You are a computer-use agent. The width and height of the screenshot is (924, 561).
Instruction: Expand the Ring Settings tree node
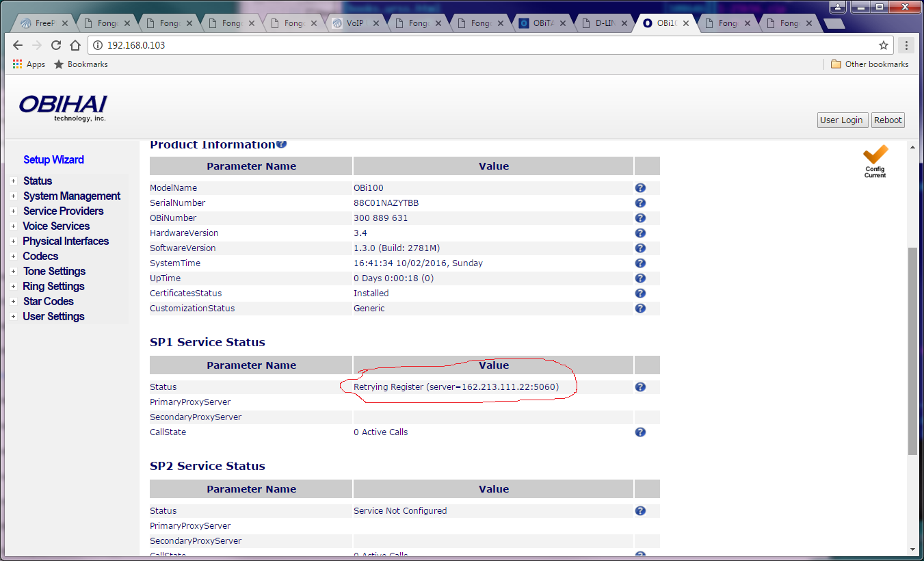pos(13,287)
